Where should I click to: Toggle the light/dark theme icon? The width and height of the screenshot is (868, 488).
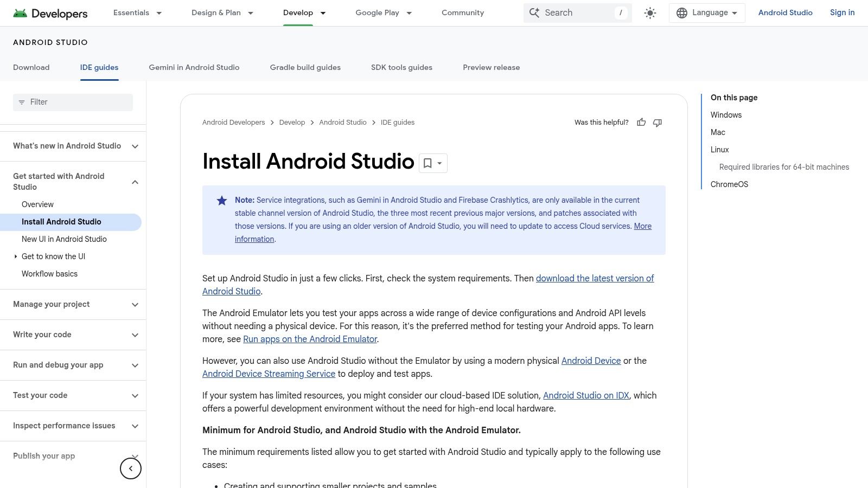(x=650, y=13)
